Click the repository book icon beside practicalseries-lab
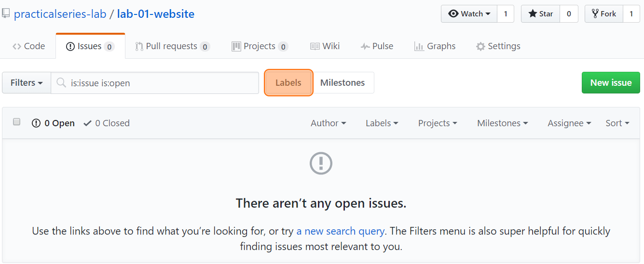This screenshot has height=264, width=644. coord(6,13)
